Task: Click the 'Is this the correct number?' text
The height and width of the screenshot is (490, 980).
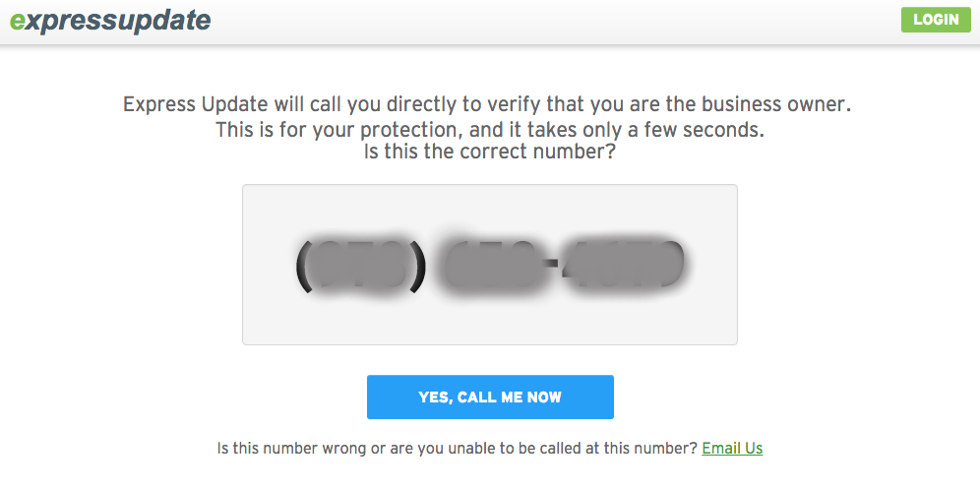Action: 490,152
